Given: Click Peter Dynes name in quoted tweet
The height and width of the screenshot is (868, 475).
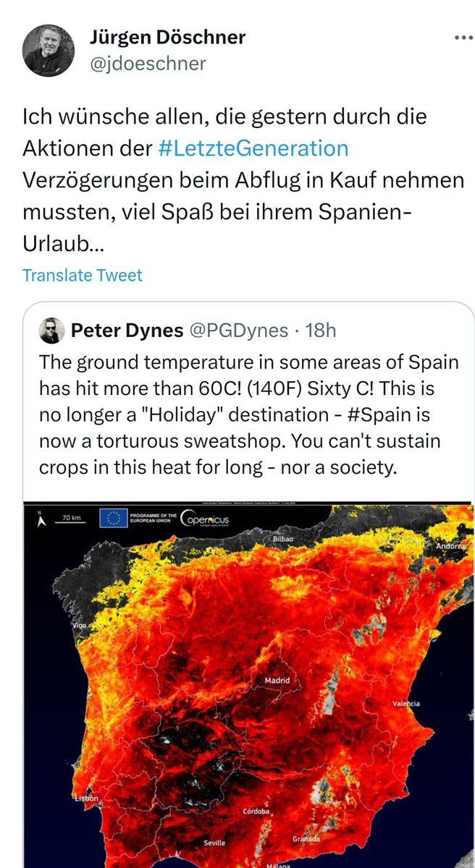Looking at the screenshot, I should coord(127,331).
